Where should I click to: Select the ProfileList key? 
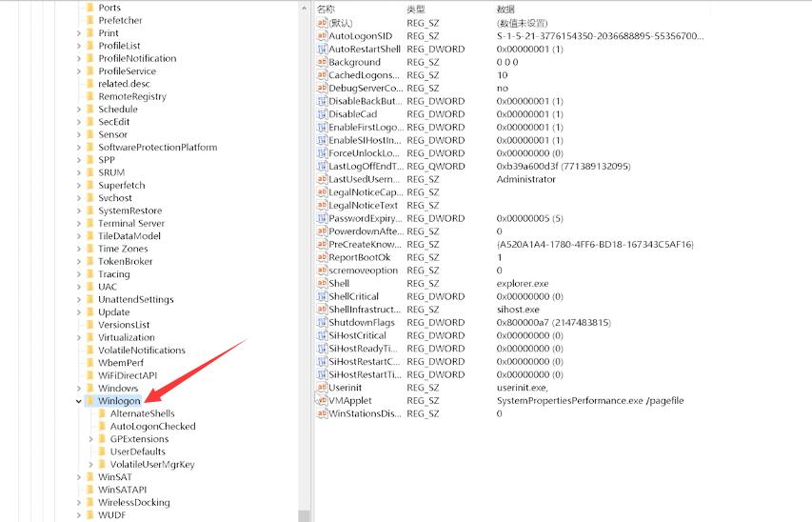pyautogui.click(x=119, y=46)
